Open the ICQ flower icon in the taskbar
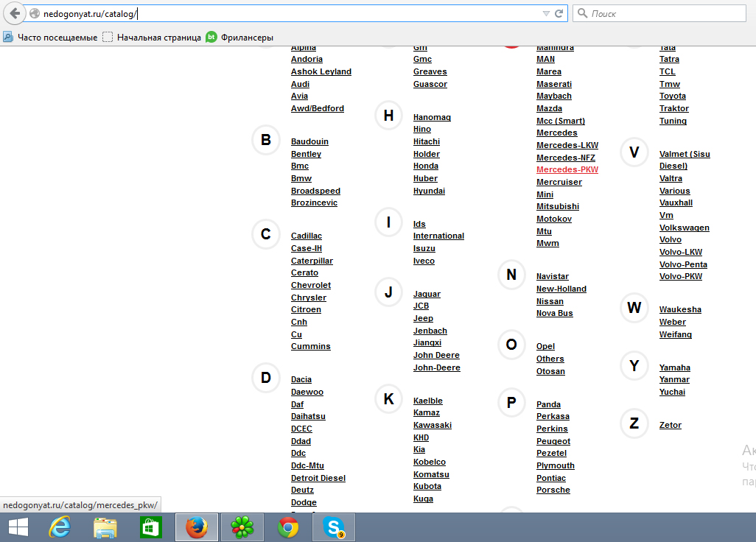 click(242, 527)
